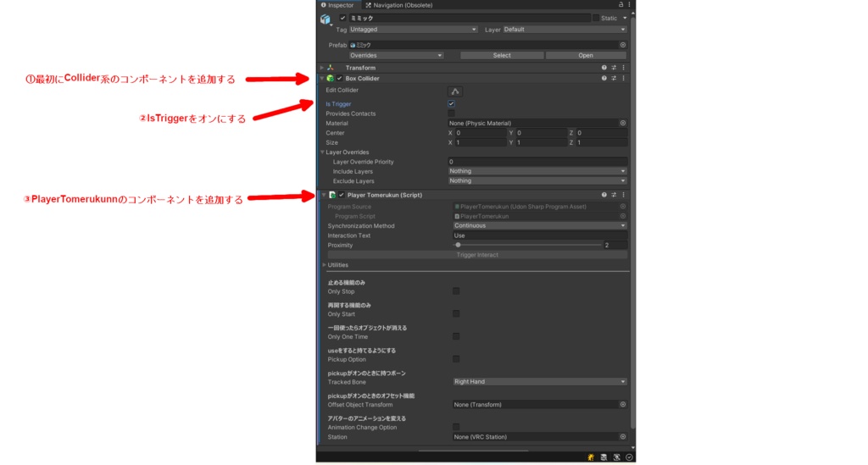
Task: Open the Synchronization Method dropdown
Action: 540,225
